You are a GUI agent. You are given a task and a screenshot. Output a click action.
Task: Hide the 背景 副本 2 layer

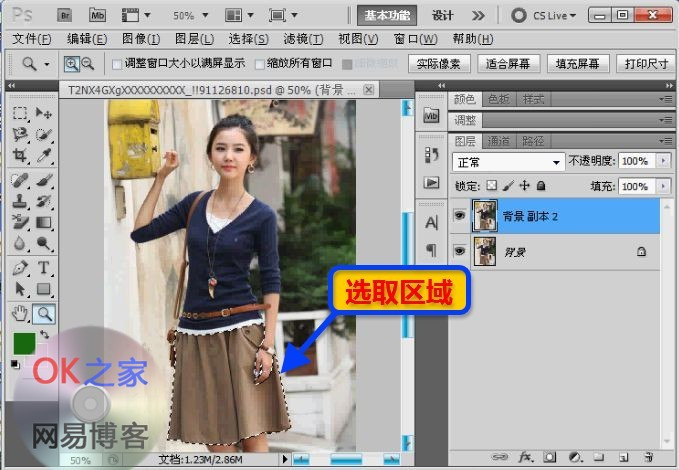click(459, 214)
